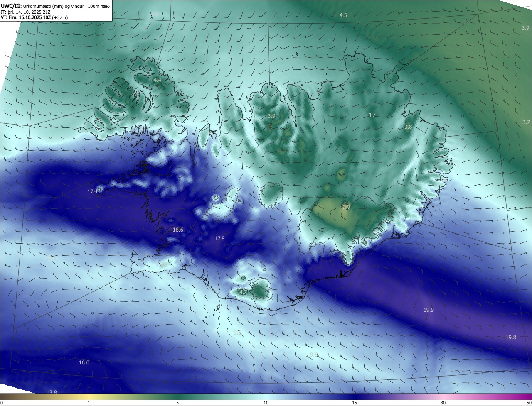The height and width of the screenshot is (406, 532).
Task: Click the 16.0 value label on the map
Action: [84, 362]
